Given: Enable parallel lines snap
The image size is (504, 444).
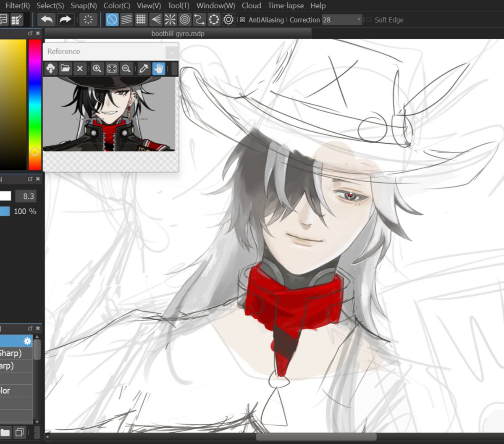Looking at the screenshot, I should pyautogui.click(x=126, y=20).
